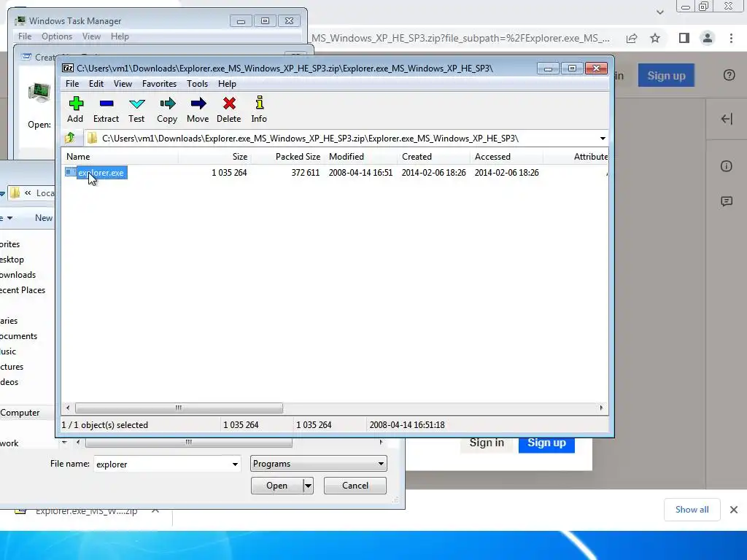Select Downloads in dialog sidebar
Image resolution: width=747 pixels, height=560 pixels.
pos(18,275)
